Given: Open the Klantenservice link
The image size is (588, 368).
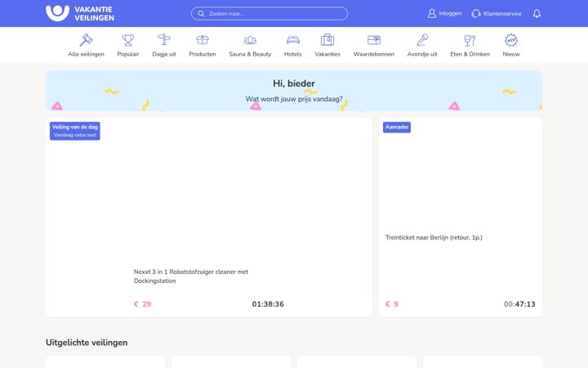Looking at the screenshot, I should [502, 14].
